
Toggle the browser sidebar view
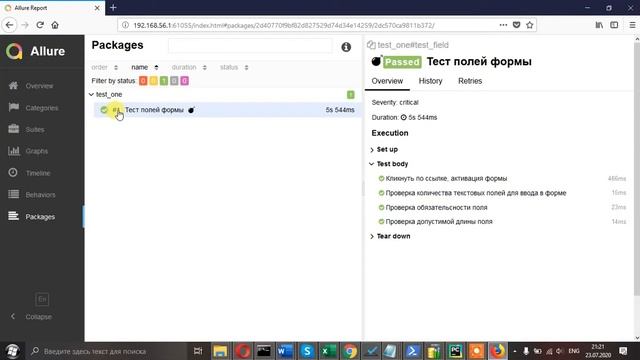click(x=614, y=25)
